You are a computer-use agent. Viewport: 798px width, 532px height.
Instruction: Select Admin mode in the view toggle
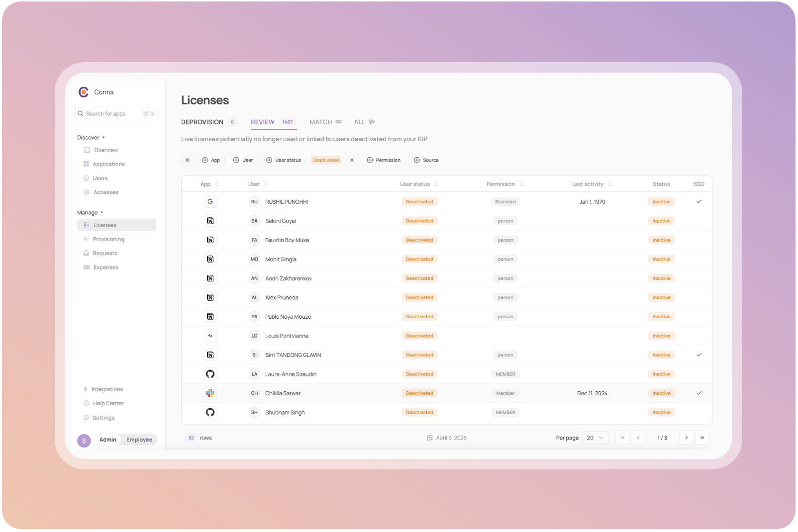pyautogui.click(x=107, y=440)
